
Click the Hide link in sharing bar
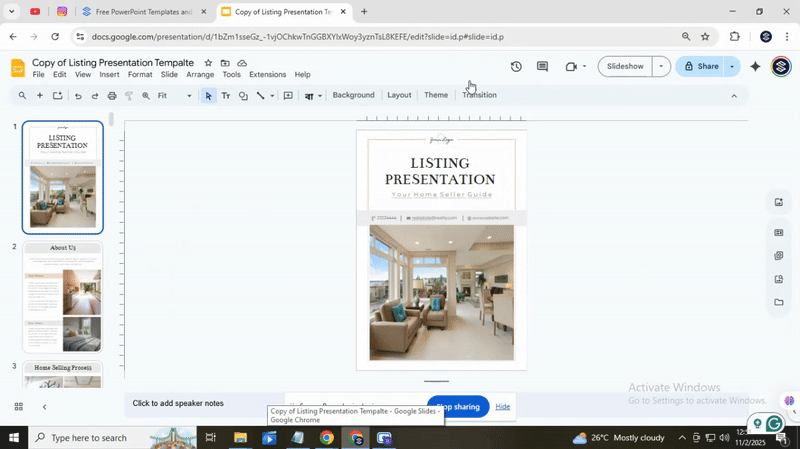(502, 407)
